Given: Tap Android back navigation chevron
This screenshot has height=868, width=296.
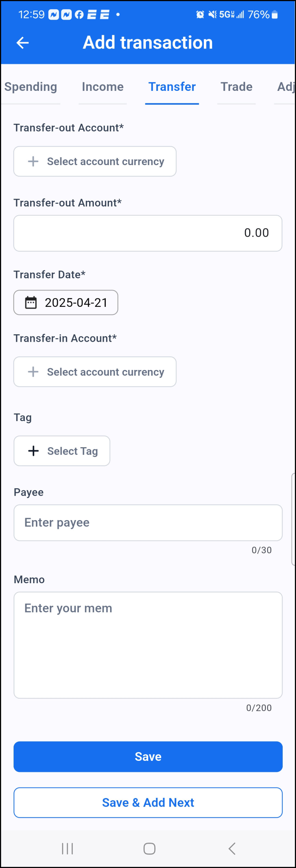Looking at the screenshot, I should [232, 849].
